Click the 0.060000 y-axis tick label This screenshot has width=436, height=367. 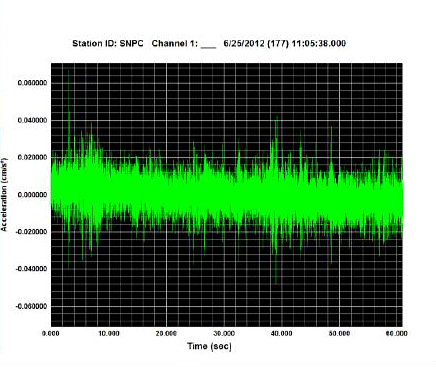click(32, 83)
